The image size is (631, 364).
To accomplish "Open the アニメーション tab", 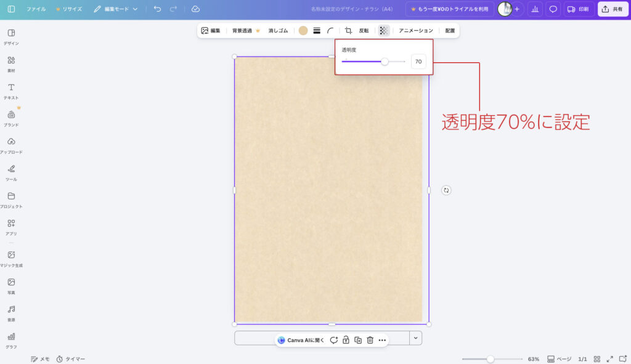I will point(416,30).
